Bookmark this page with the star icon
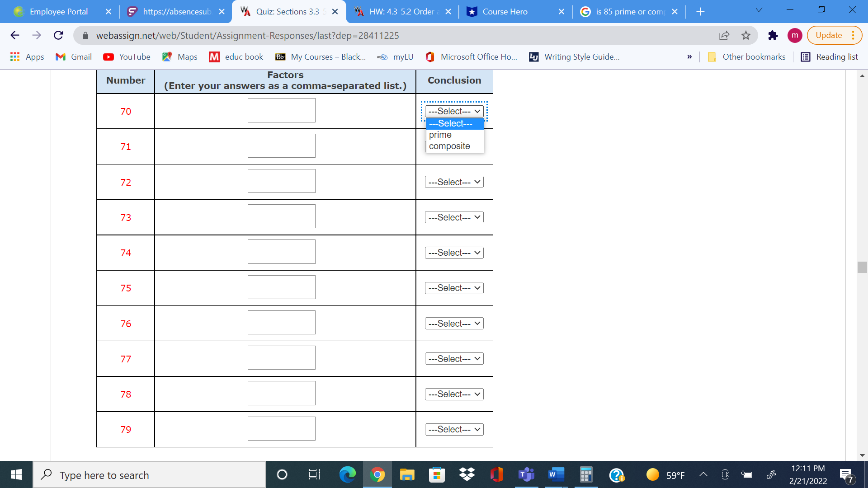The image size is (868, 488). tap(746, 35)
